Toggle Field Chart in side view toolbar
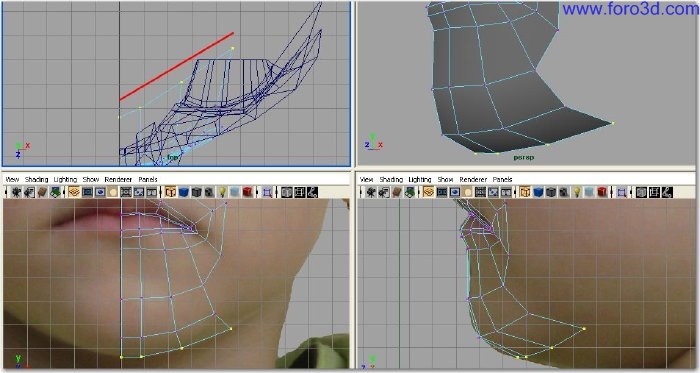Viewport: 700px width, 373px height. pos(480,192)
